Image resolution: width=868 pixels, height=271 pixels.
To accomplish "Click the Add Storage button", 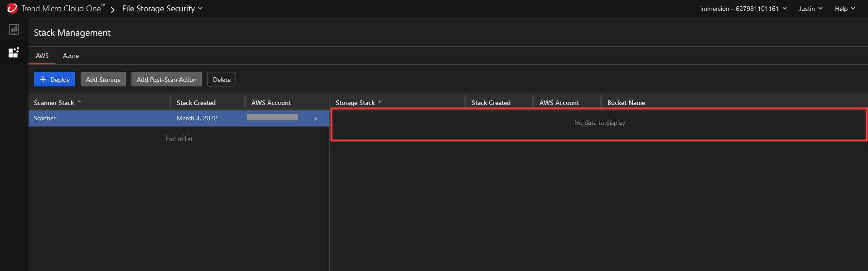I will pyautogui.click(x=103, y=79).
